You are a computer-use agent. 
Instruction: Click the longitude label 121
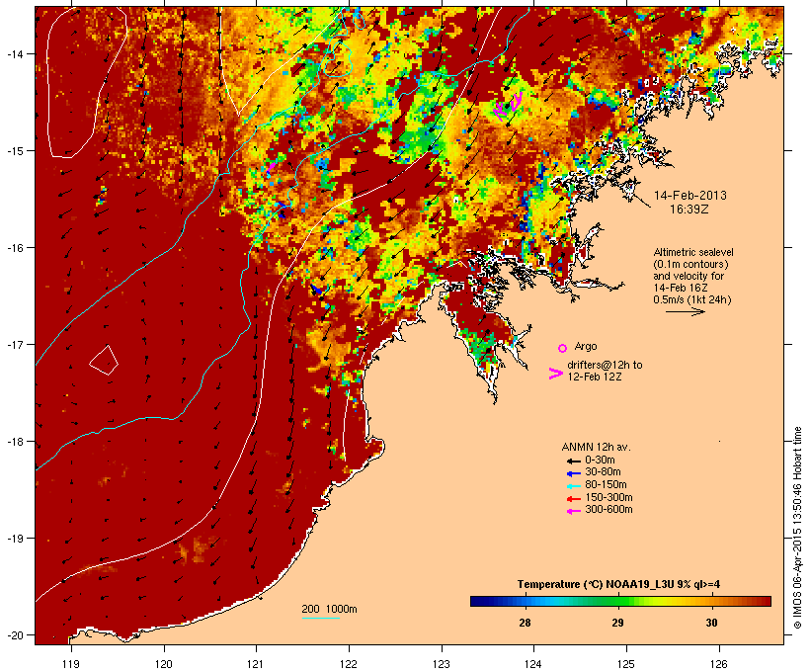[256, 664]
